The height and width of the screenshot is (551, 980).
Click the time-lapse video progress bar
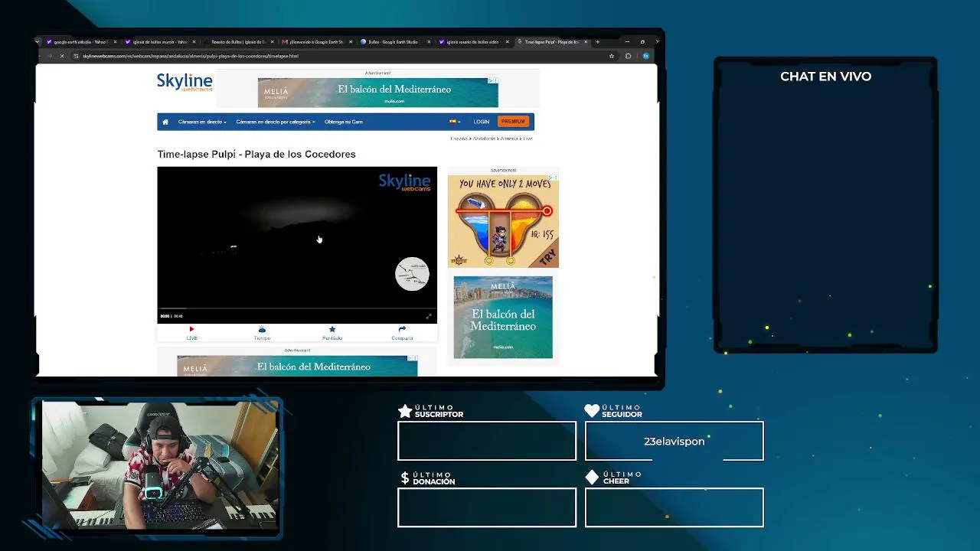coord(297,309)
